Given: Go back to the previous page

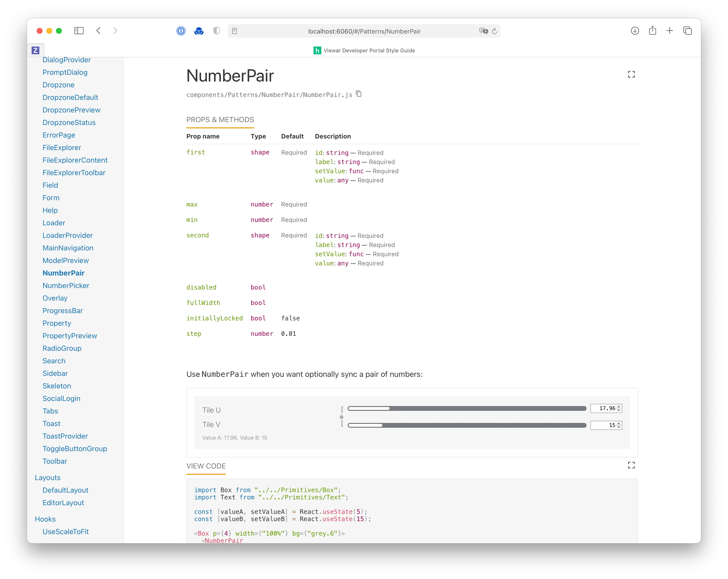Looking at the screenshot, I should [98, 31].
